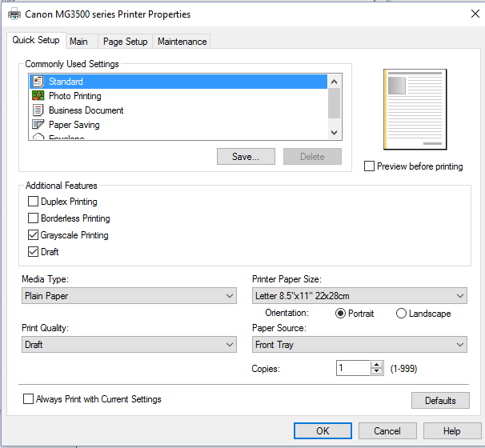
Task: Confirm with the OK button
Action: (x=323, y=430)
